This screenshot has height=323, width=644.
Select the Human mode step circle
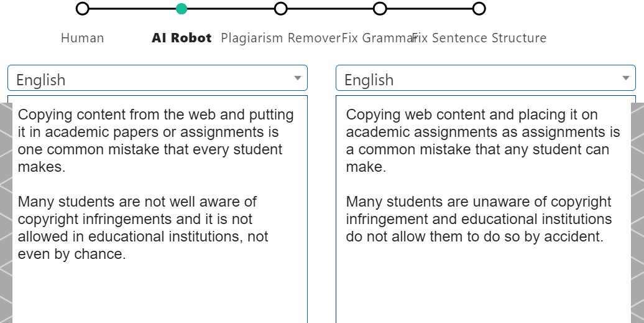coord(83,9)
